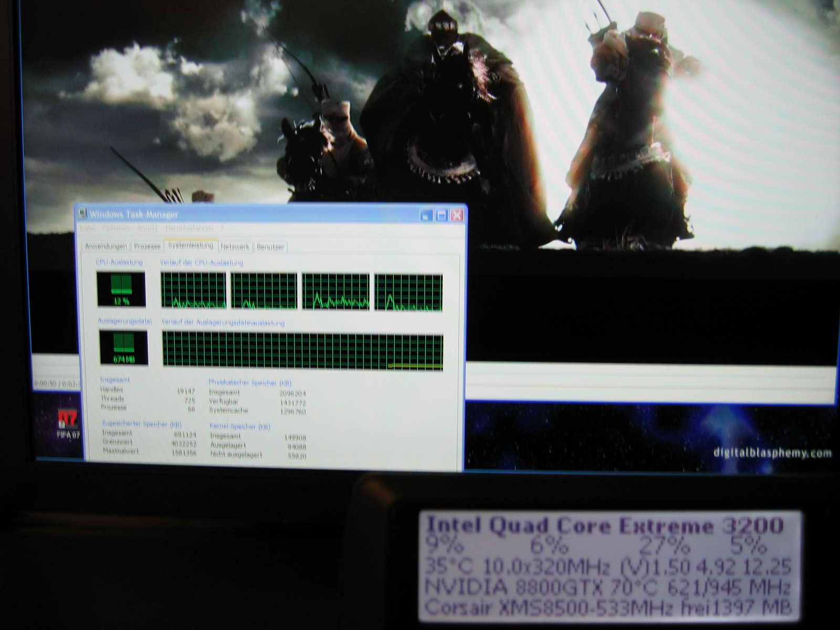
Task: Click the Grenzwert value 4032252
Action: [x=184, y=443]
